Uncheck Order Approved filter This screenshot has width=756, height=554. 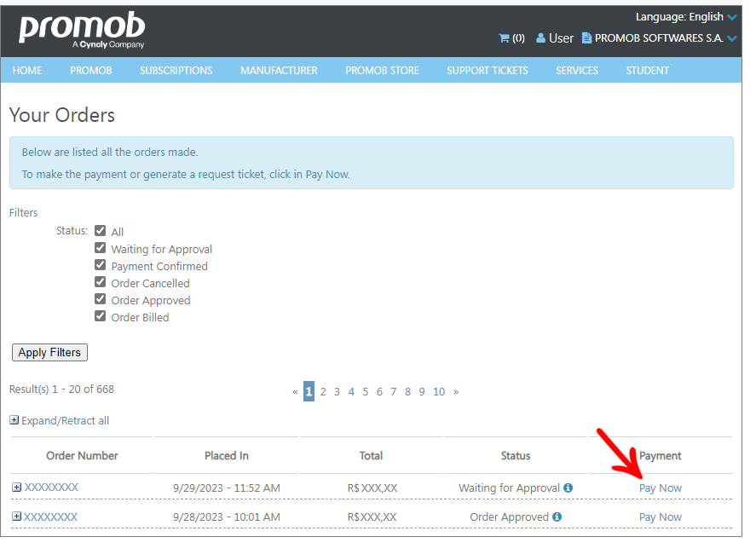[100, 299]
